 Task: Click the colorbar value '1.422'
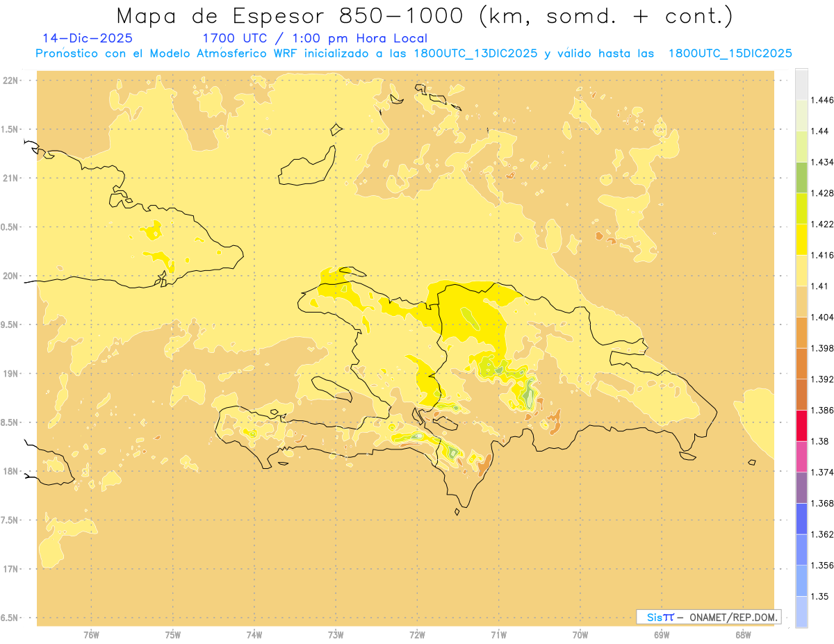click(x=821, y=224)
